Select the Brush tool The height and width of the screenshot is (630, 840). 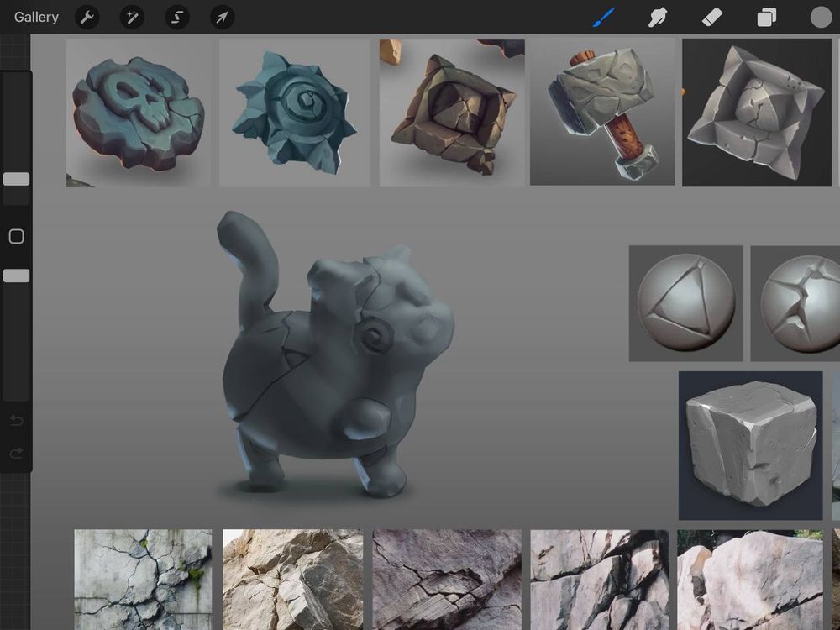604,17
